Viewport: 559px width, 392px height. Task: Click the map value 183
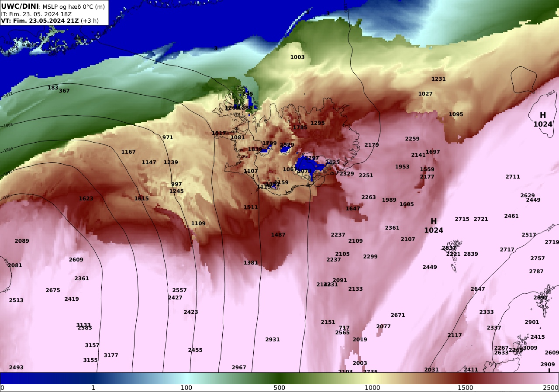[53, 88]
